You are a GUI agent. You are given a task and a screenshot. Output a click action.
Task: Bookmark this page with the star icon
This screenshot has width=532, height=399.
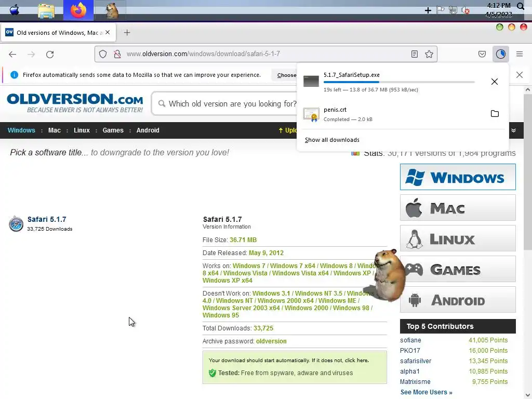(x=429, y=54)
